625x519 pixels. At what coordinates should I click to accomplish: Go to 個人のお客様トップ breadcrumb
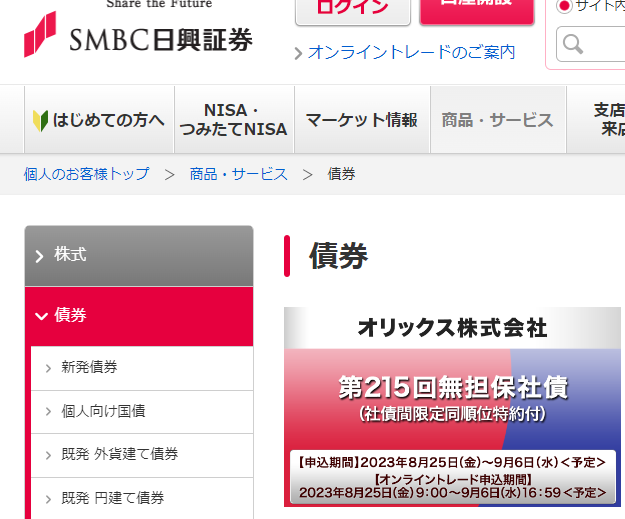[86, 174]
